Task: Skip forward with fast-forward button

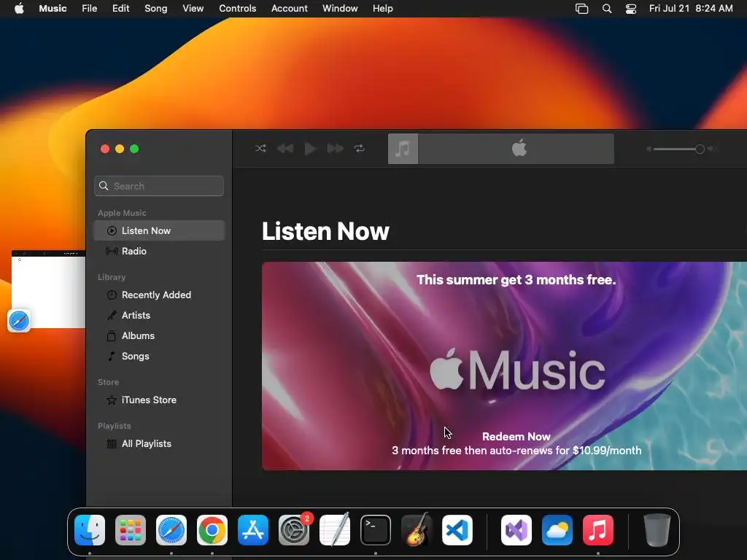Action: [x=336, y=149]
